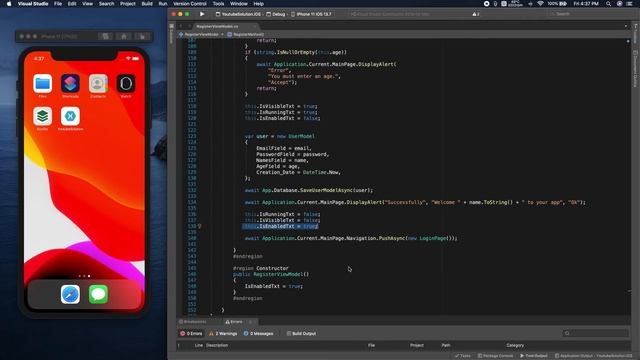The image size is (640, 360).
Task: Open Safari in the simulator dock
Action: click(x=70, y=294)
